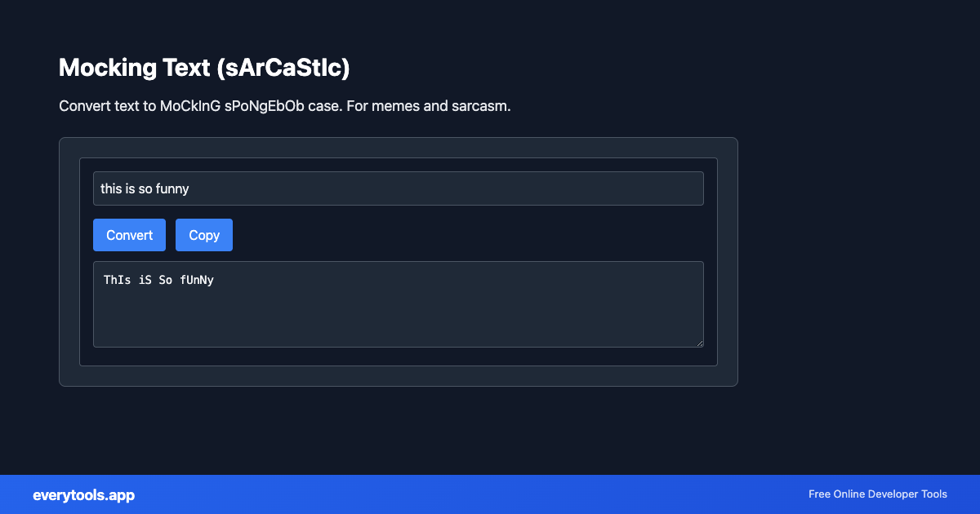Image resolution: width=980 pixels, height=514 pixels.
Task: Click the everytools.app logo text in footer
Action: point(83,494)
